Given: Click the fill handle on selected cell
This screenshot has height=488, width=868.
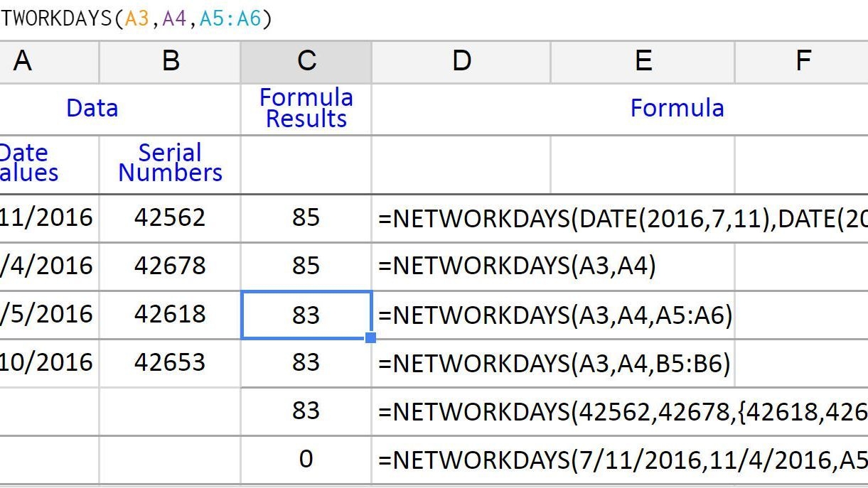Looking at the screenshot, I should [x=371, y=338].
